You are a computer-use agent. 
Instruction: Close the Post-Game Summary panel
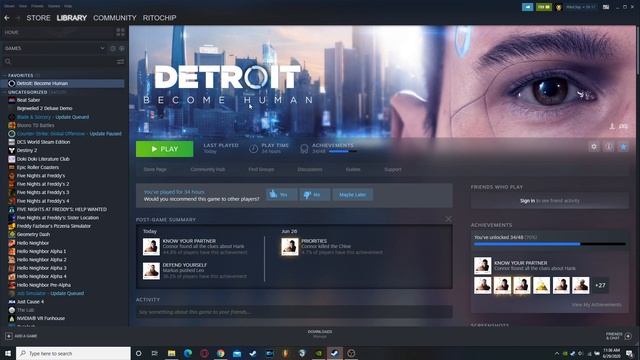coord(448,219)
